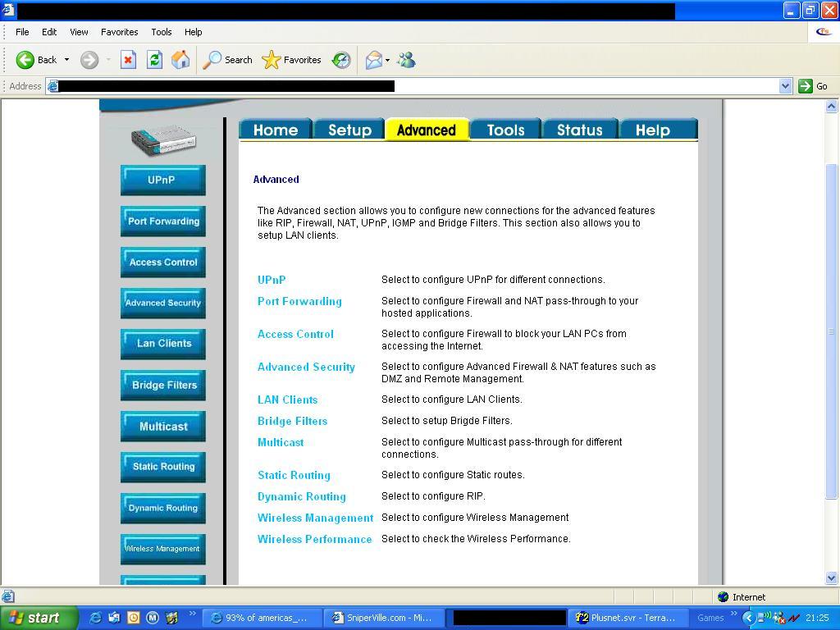Open the Edit menu
Viewport: 840px width, 630px height.
click(49, 32)
